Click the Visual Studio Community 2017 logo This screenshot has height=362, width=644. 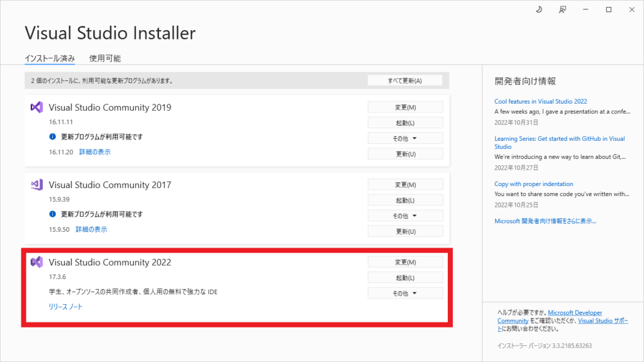coord(36,185)
